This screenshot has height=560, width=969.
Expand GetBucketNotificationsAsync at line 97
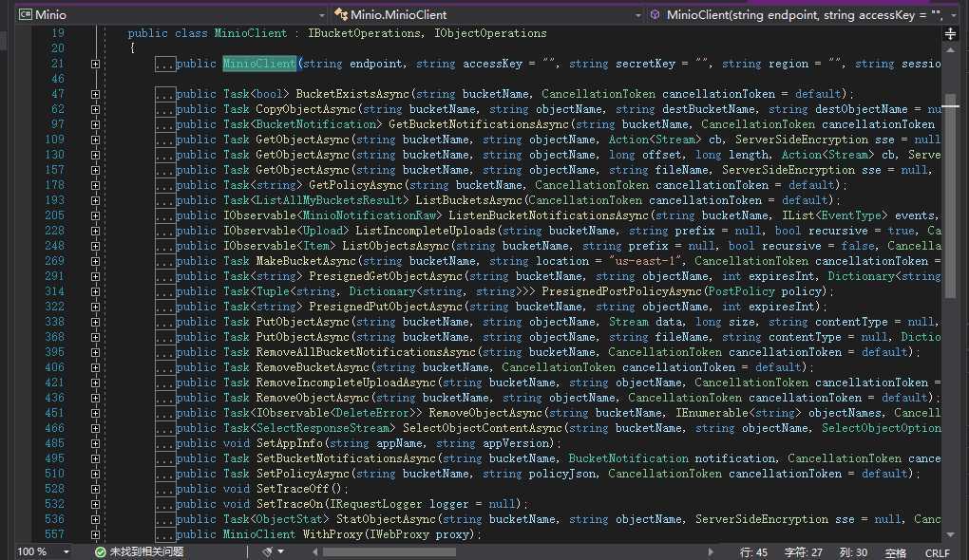click(95, 124)
